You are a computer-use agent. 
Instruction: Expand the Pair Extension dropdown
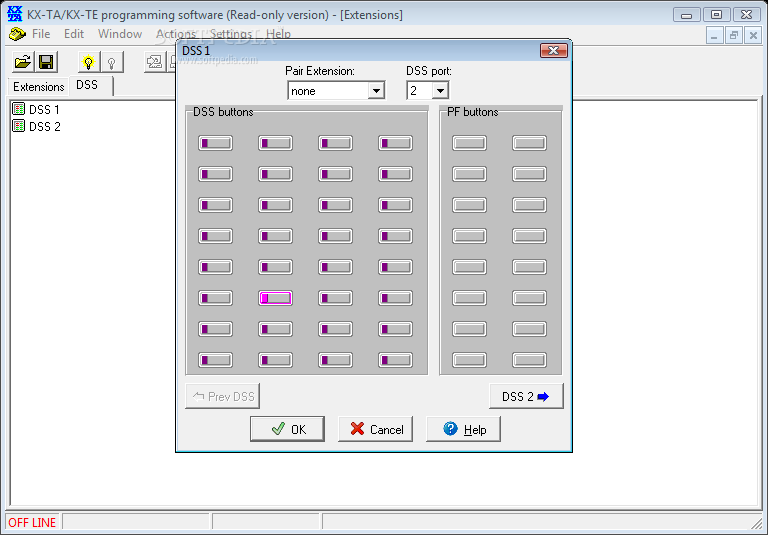point(376,91)
